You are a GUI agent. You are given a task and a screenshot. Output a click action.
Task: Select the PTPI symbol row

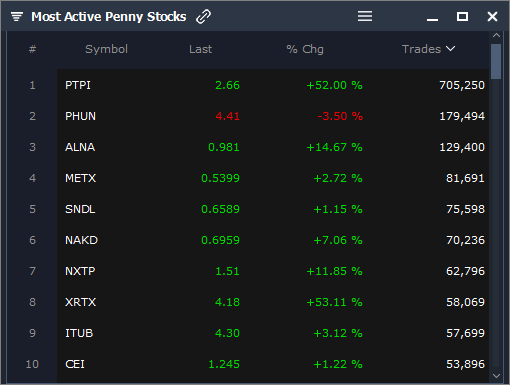pos(273,85)
